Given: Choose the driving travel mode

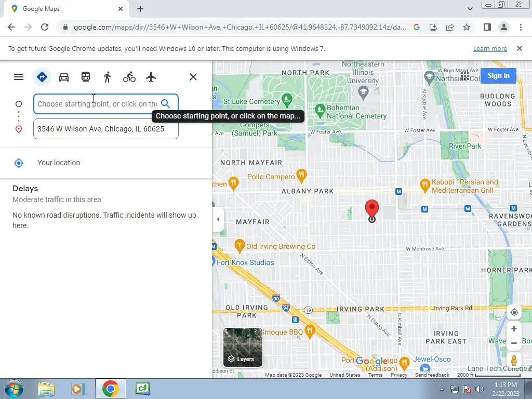Looking at the screenshot, I should tap(64, 77).
